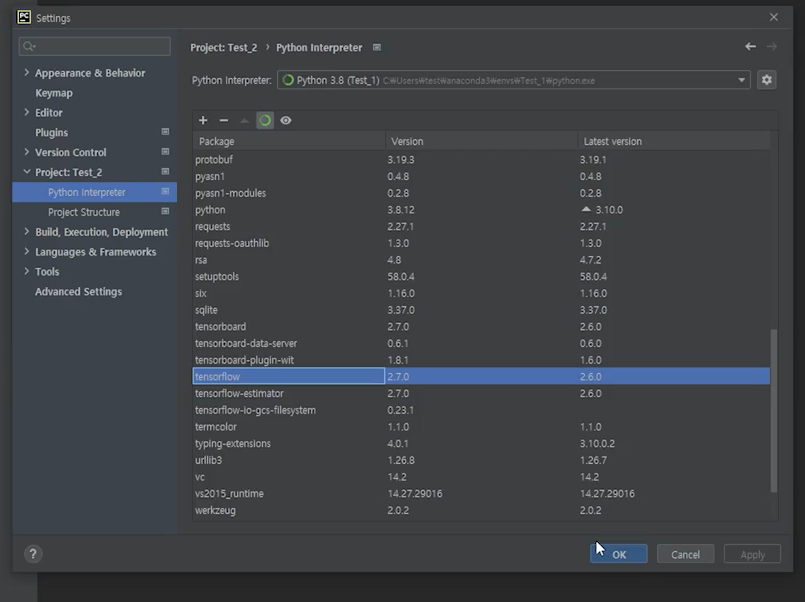Click the upgrade arrow next to 3.10.0
The width and height of the screenshot is (805, 602).
[586, 209]
